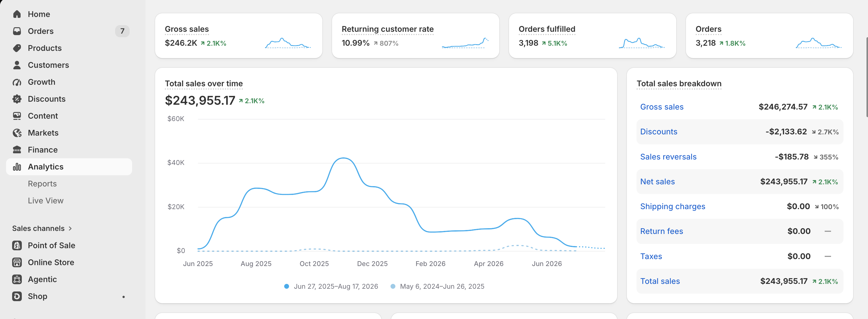Open the Reports submenu item

pos(42,184)
